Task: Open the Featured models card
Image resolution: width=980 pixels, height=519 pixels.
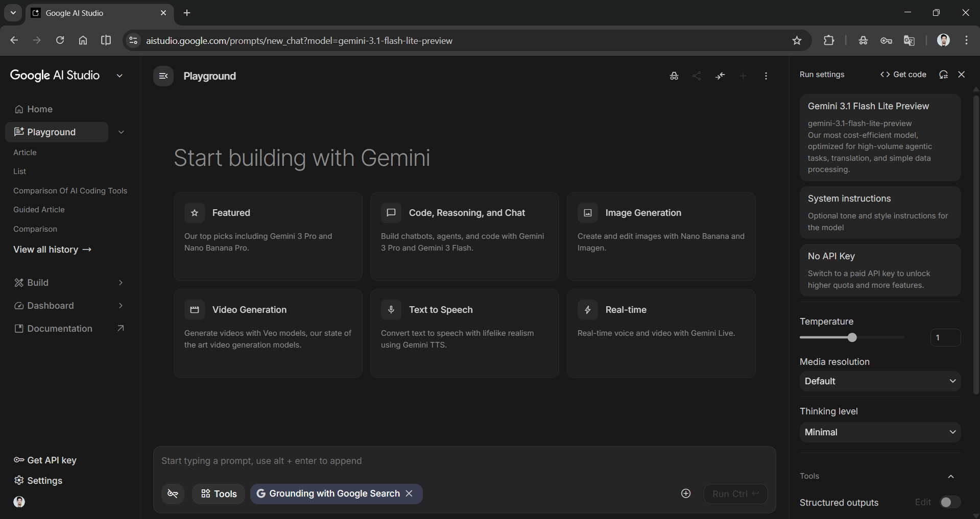Action: tap(268, 236)
